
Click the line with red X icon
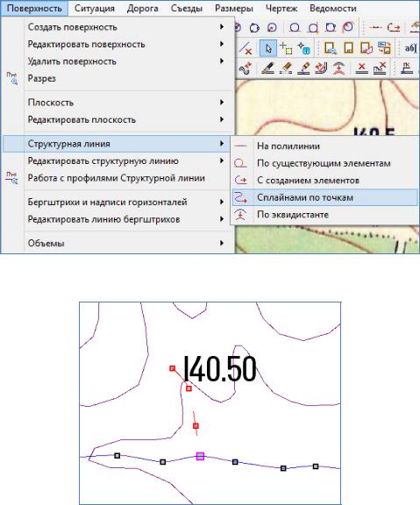tap(246, 48)
